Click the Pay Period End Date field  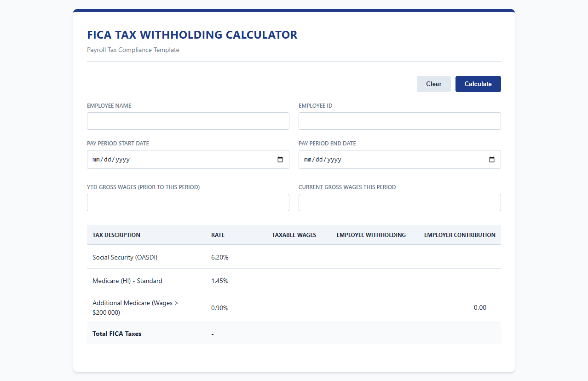[x=400, y=159]
